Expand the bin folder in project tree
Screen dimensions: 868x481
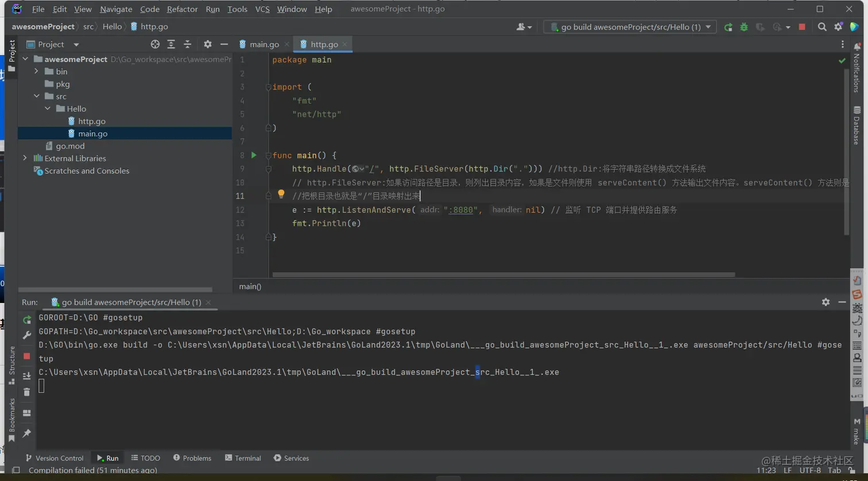pyautogui.click(x=37, y=71)
